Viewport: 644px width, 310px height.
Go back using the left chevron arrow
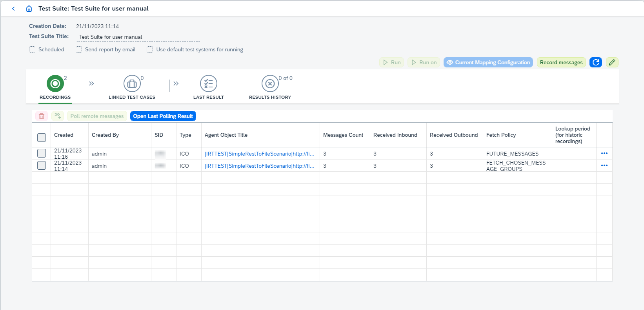tap(13, 9)
